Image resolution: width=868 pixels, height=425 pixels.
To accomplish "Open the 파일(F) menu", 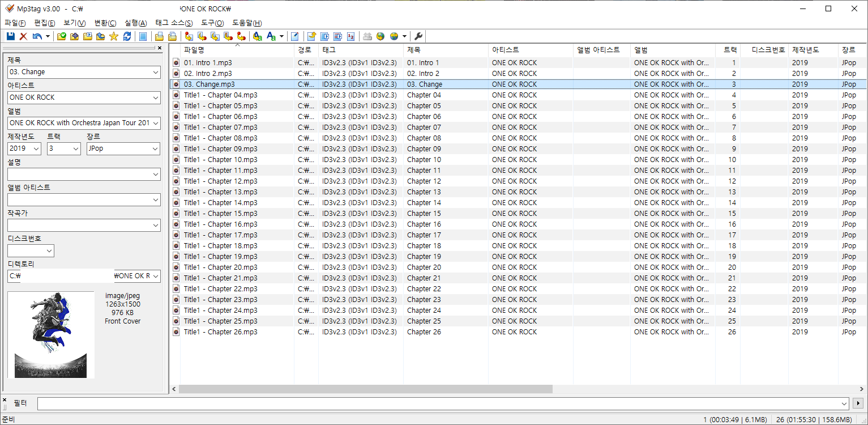I will (15, 23).
